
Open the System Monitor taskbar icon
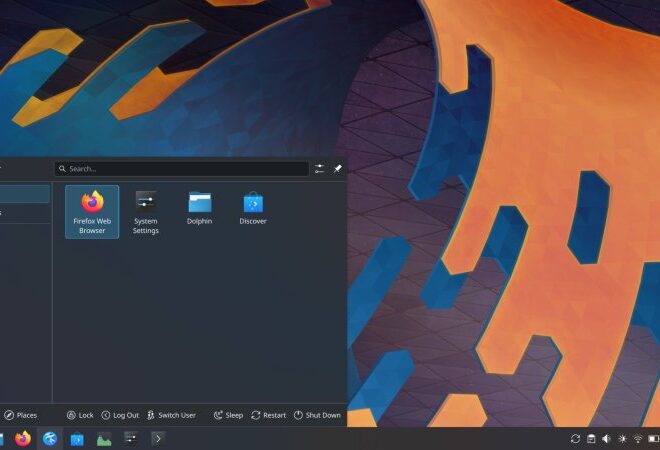pos(104,439)
